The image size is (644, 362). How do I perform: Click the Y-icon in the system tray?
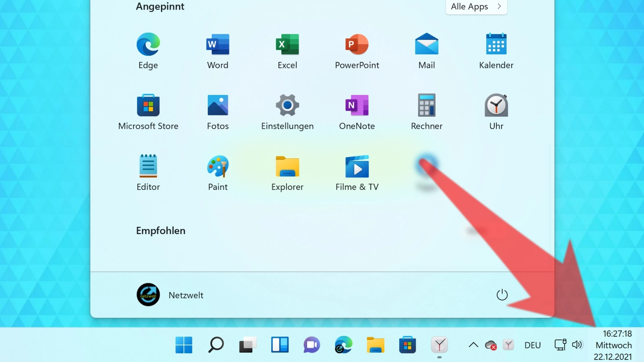[508, 345]
